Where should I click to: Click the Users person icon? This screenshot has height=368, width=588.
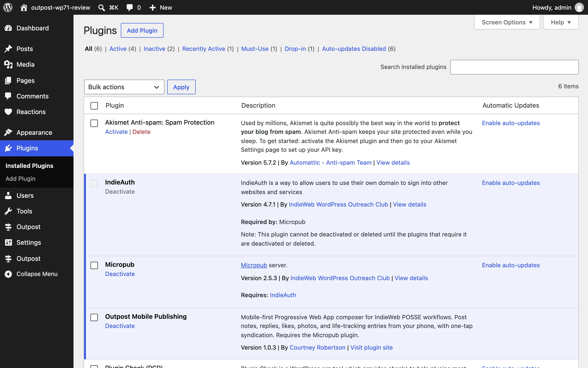point(8,195)
